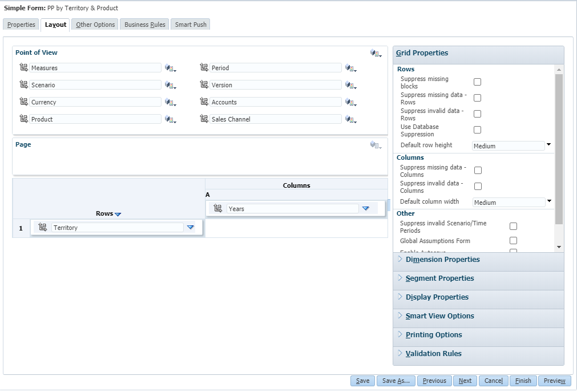Open the Territory row member dropdown
Viewport: 577px width, 392px height.
pyautogui.click(x=191, y=227)
